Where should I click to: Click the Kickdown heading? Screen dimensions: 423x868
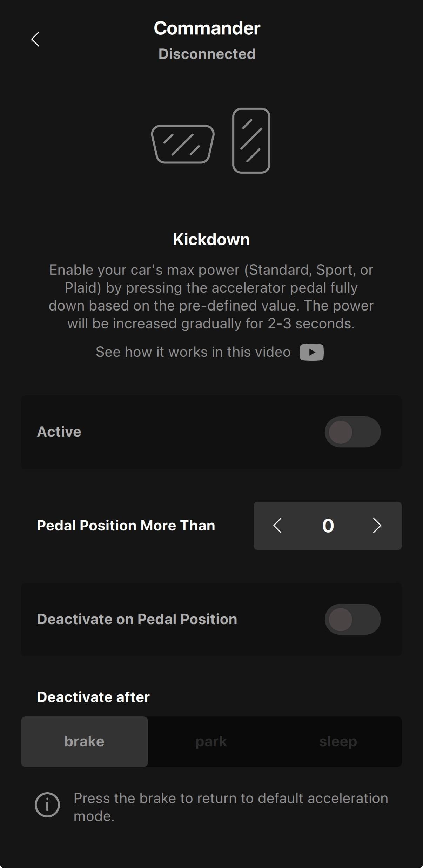[211, 240]
